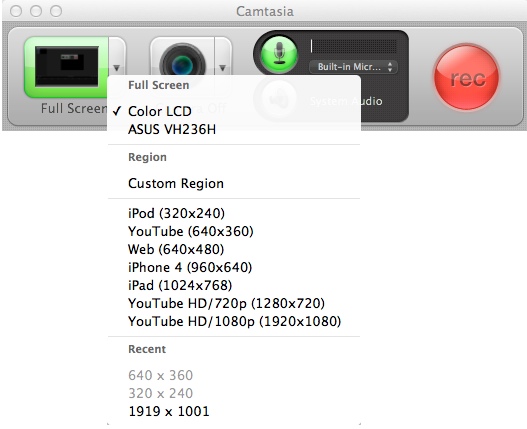527x429 pixels.
Task: Toggle the green microphone button
Action: click(279, 54)
